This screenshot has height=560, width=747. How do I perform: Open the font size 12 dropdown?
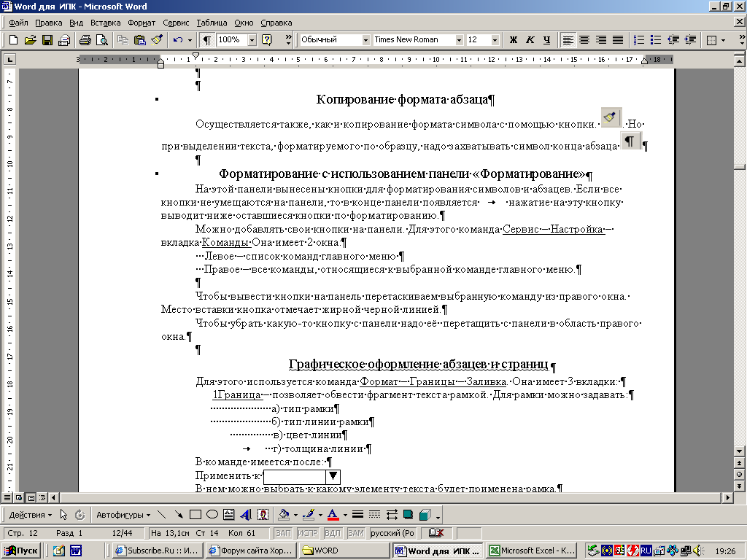coord(495,40)
